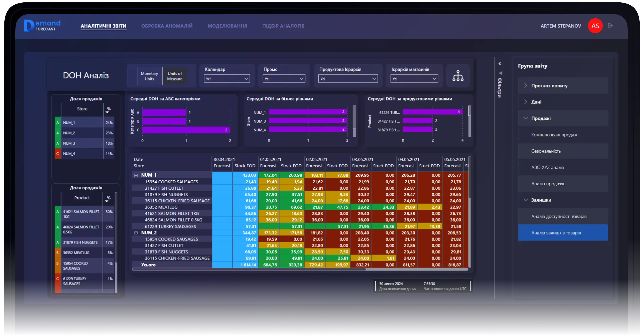644x336 pixels.
Task: Click the horizontal scrollbar under the data table
Action: click(249, 269)
